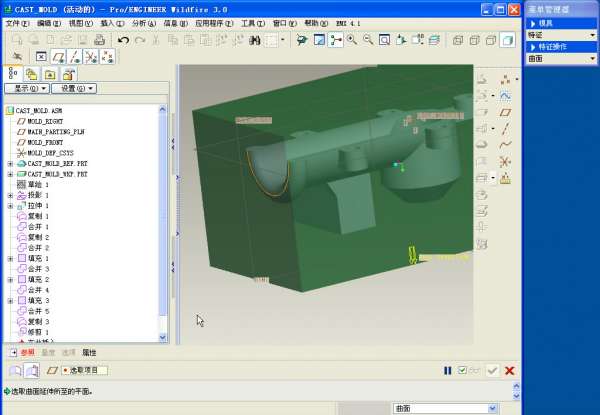Select the Wireframe display icon

[x=458, y=40]
